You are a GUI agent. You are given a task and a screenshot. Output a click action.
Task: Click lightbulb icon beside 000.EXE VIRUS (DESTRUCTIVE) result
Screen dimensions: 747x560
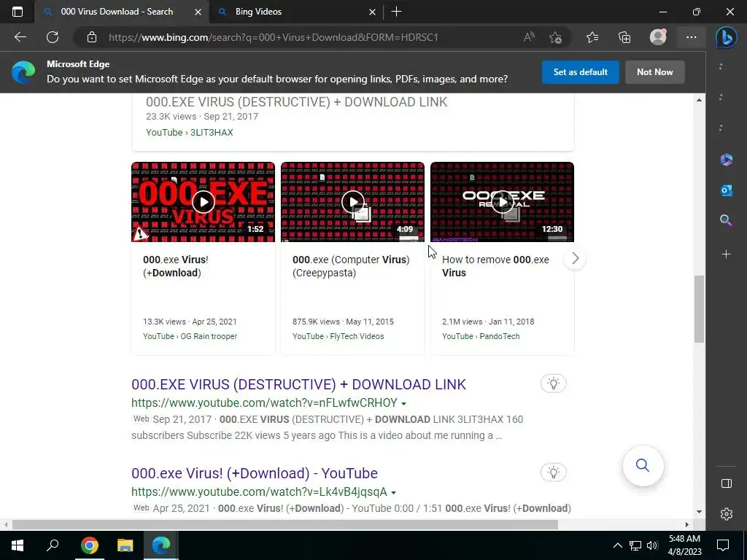(553, 384)
